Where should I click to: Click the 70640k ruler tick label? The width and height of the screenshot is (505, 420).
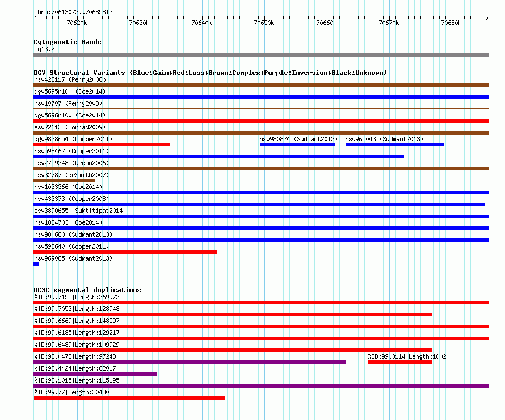(201, 23)
